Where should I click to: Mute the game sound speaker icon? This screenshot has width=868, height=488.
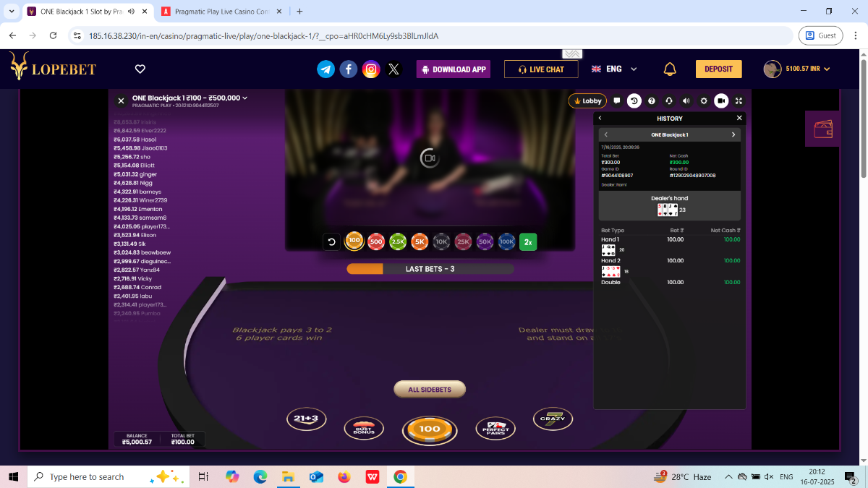point(686,101)
